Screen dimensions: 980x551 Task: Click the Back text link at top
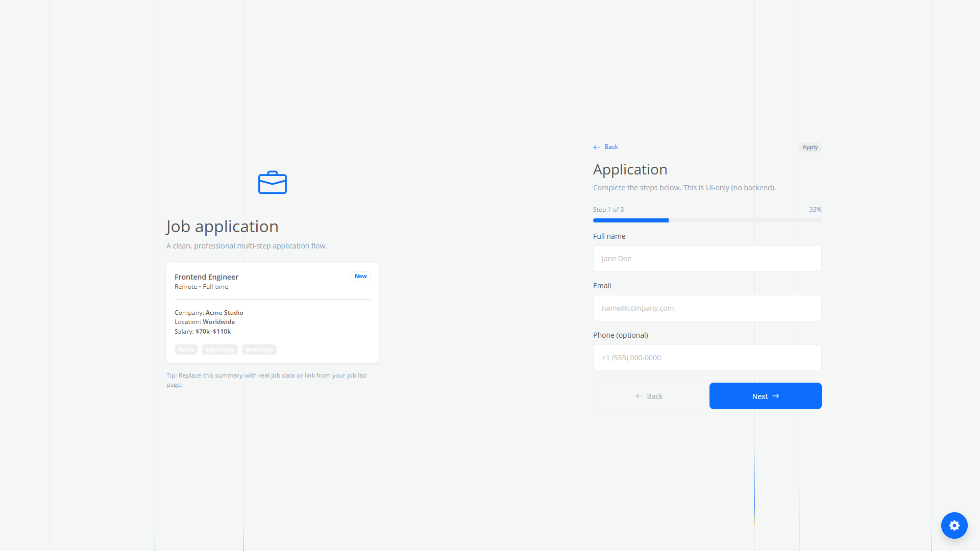(611, 147)
